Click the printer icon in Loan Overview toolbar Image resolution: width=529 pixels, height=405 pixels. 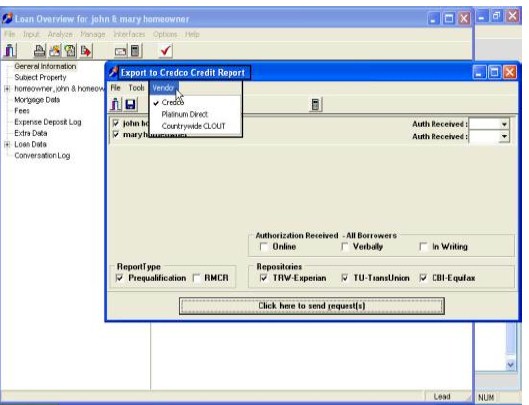[40, 51]
